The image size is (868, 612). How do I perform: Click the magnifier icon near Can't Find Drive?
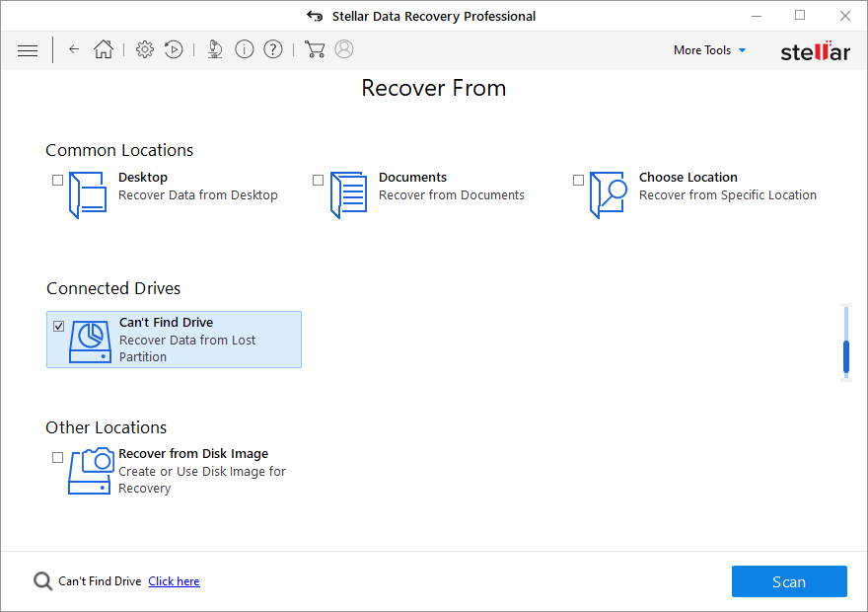[x=42, y=581]
